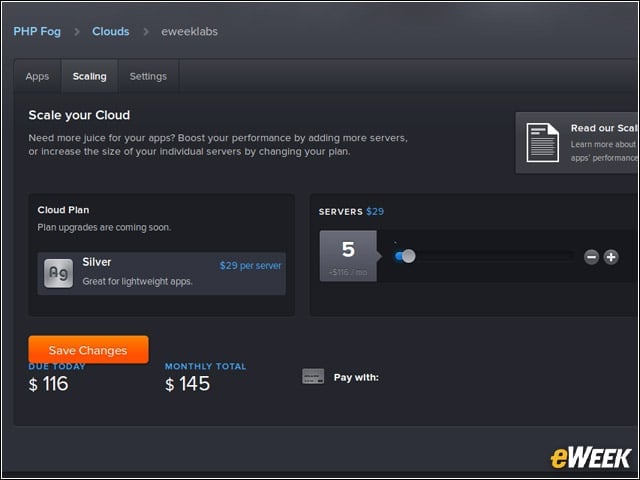
Task: Click the Cloud Plan heading
Action: click(63, 210)
